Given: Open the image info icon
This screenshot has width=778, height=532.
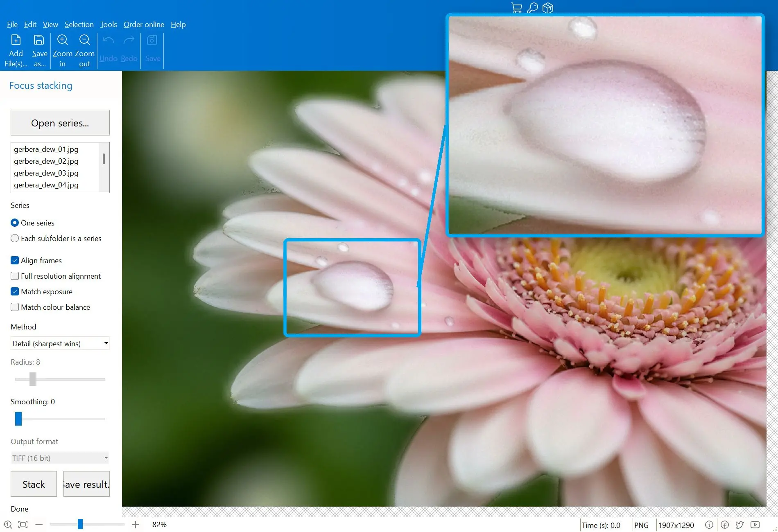Looking at the screenshot, I should (x=709, y=525).
